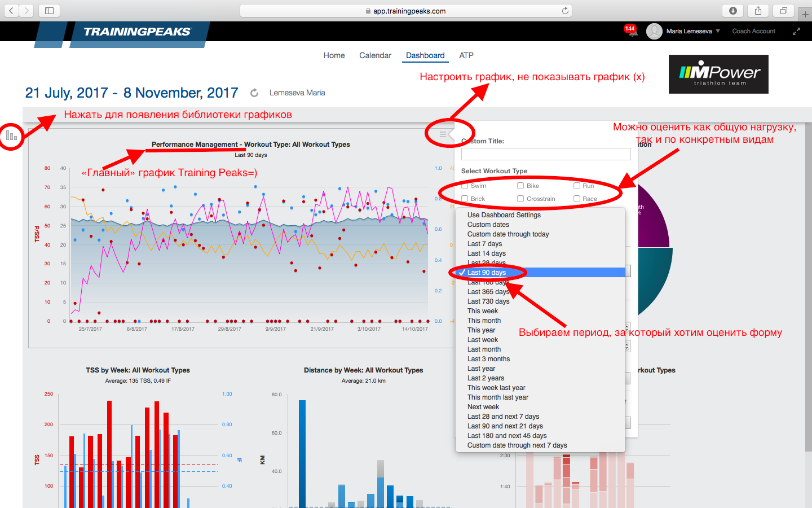812x508 pixels.
Task: Select This week in date list
Action: (x=540, y=311)
